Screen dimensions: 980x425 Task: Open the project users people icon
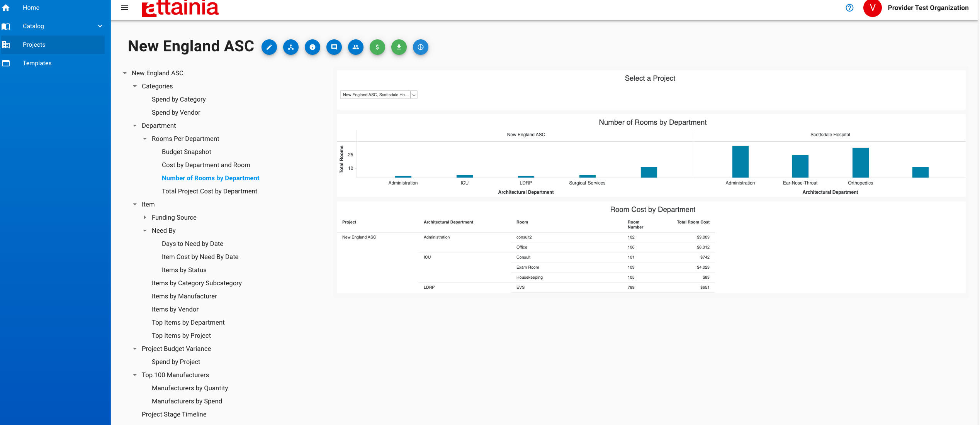click(356, 47)
